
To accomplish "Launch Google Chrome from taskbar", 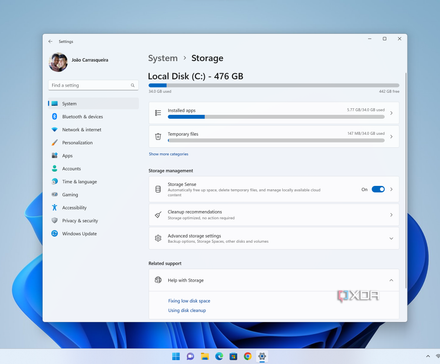I will click(x=247, y=356).
